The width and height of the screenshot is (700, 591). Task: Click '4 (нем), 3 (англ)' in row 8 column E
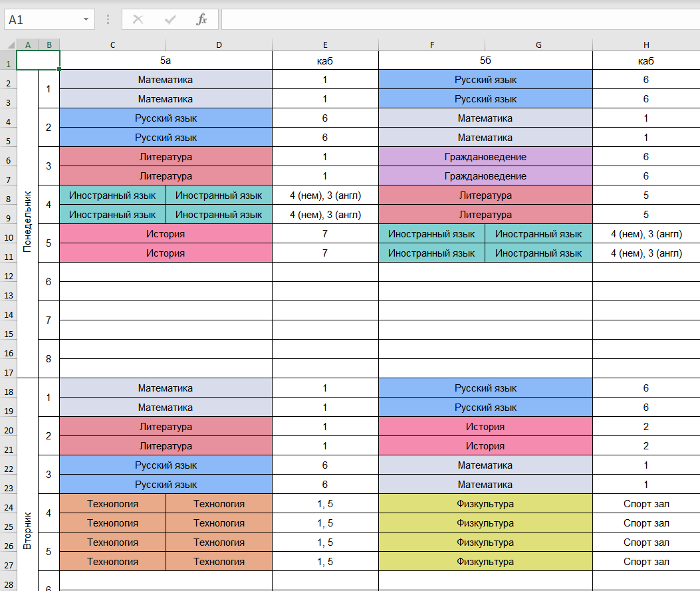pos(325,195)
